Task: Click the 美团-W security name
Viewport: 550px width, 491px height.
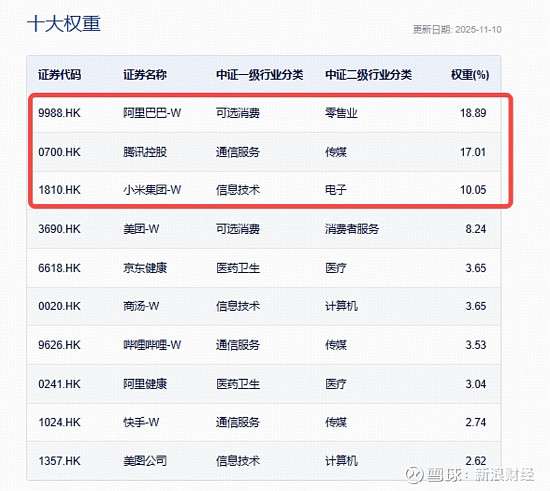Action: tap(141, 229)
